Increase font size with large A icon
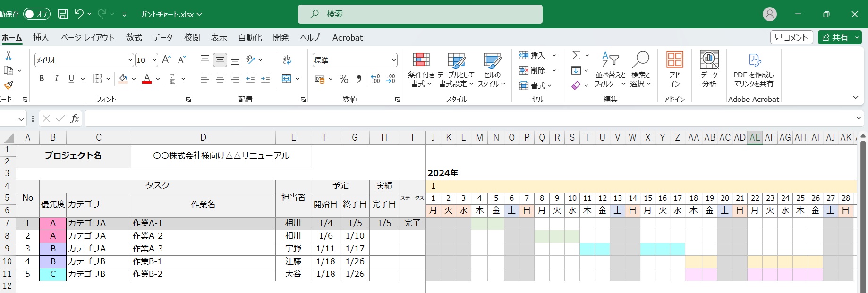Screen dimensions: 868x293 [x=166, y=59]
